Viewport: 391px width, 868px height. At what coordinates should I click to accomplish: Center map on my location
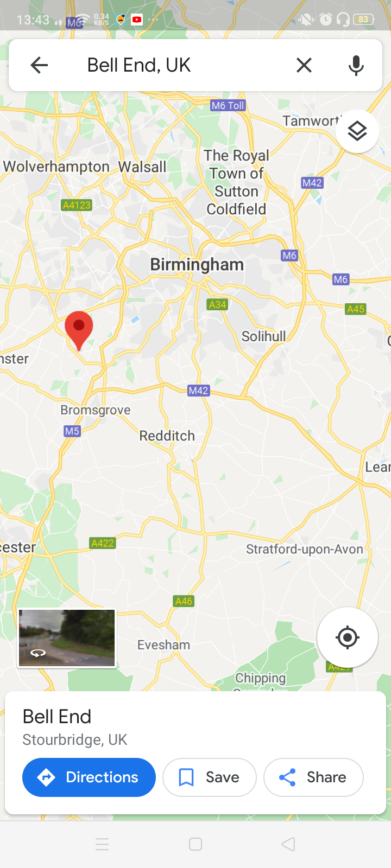point(348,637)
